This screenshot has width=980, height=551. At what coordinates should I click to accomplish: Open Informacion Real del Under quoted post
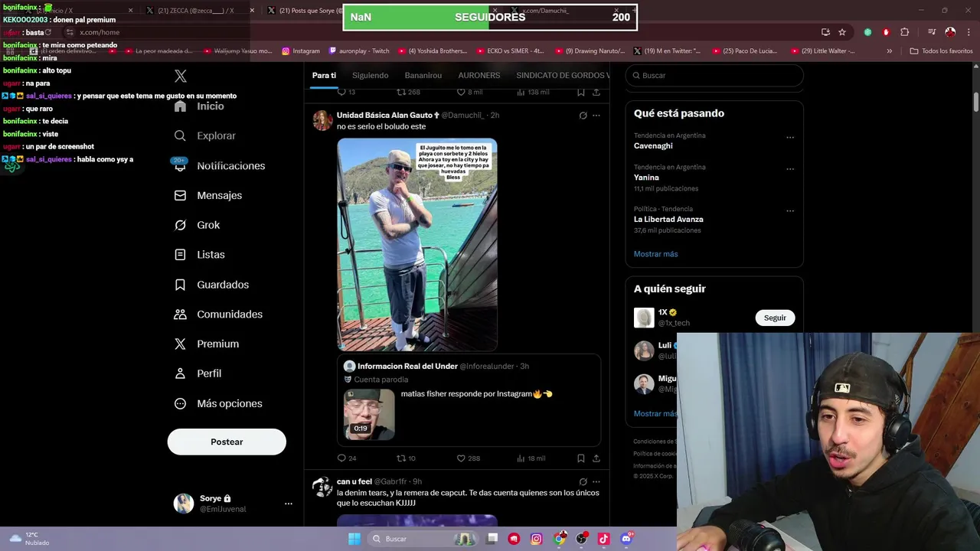tap(469, 399)
